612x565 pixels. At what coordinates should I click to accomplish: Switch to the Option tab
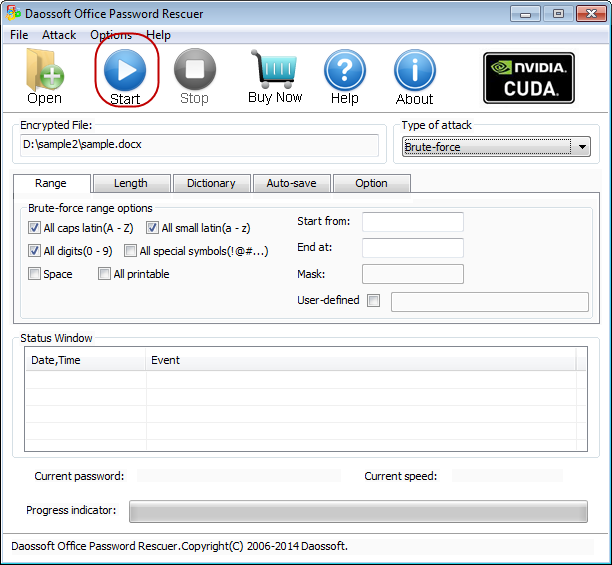[x=371, y=183]
